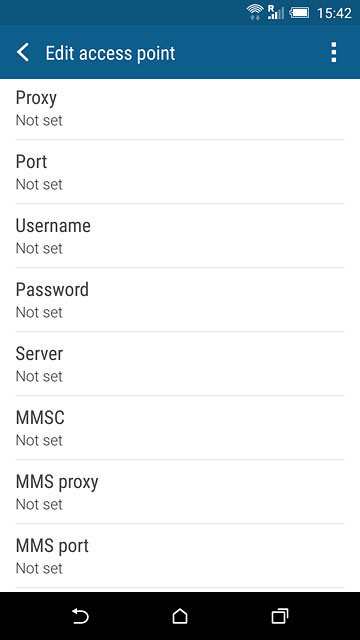Tap the roaming signal strength icon
This screenshot has width=360, height=640.
pos(276,13)
